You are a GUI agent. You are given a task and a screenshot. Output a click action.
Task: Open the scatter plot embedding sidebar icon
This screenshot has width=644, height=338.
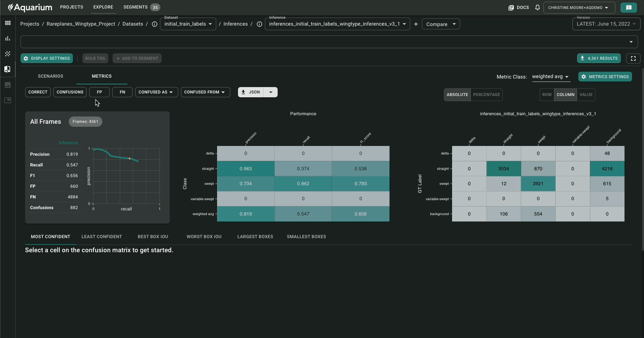(8, 54)
